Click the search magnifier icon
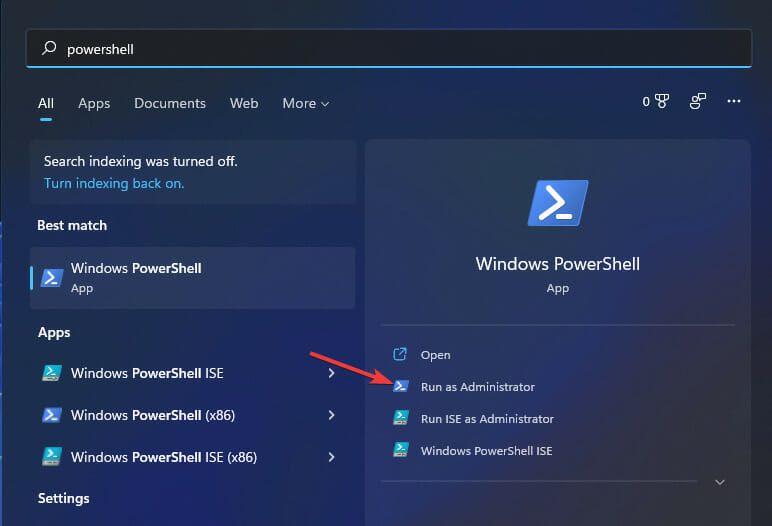 pyautogui.click(x=49, y=48)
